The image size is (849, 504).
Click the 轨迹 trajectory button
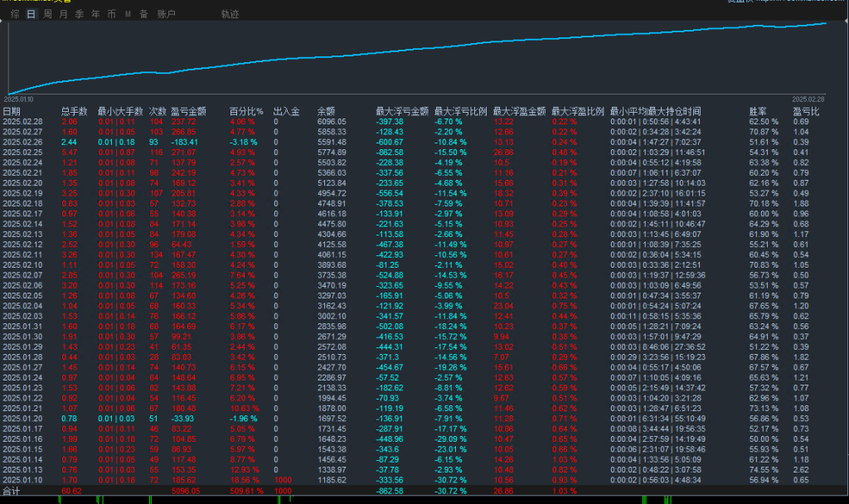[230, 14]
